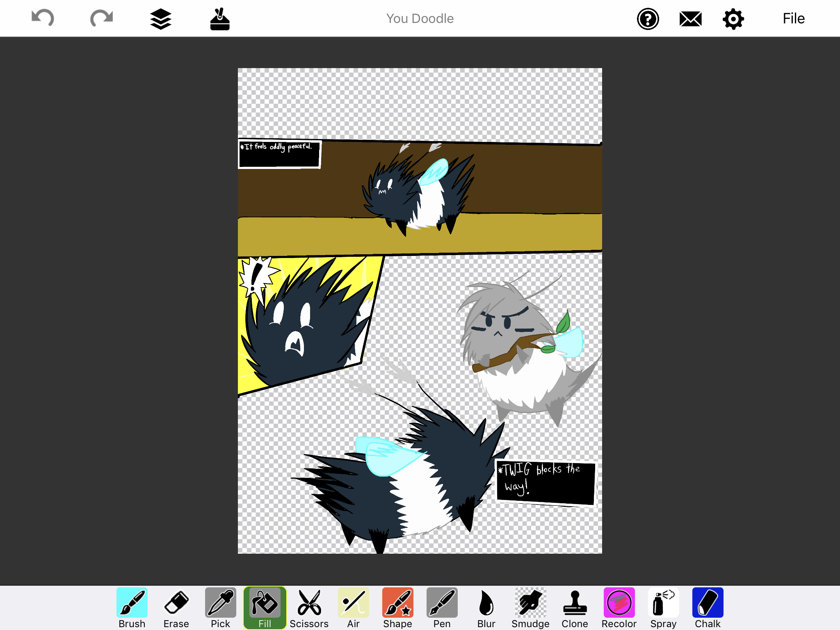The height and width of the screenshot is (630, 840).
Task: Select the Scissors tool
Action: tap(308, 603)
